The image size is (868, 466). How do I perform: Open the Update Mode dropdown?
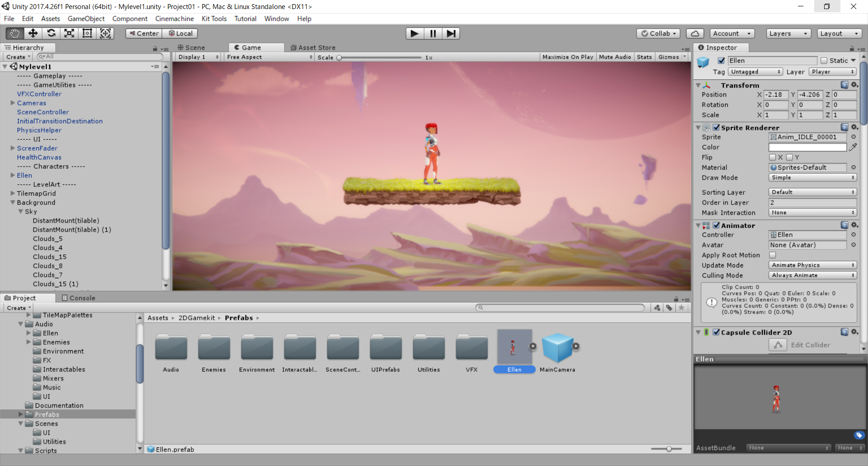(x=812, y=265)
